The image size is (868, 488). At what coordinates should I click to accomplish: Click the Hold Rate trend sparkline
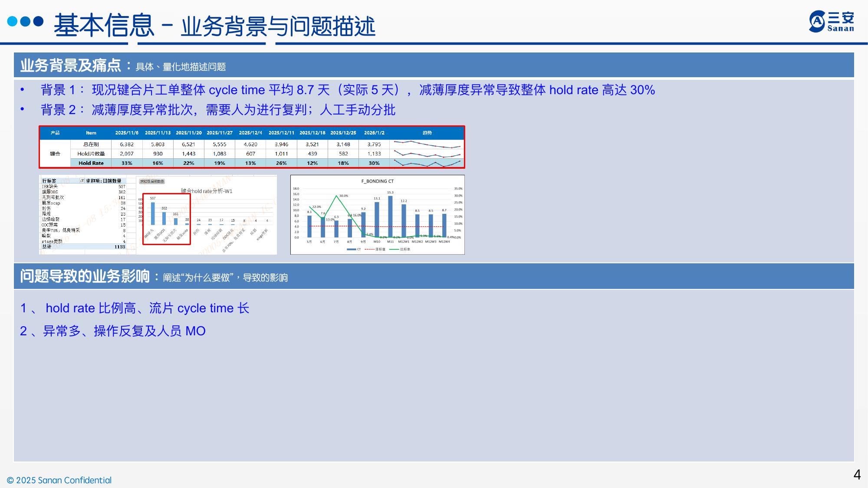click(427, 163)
